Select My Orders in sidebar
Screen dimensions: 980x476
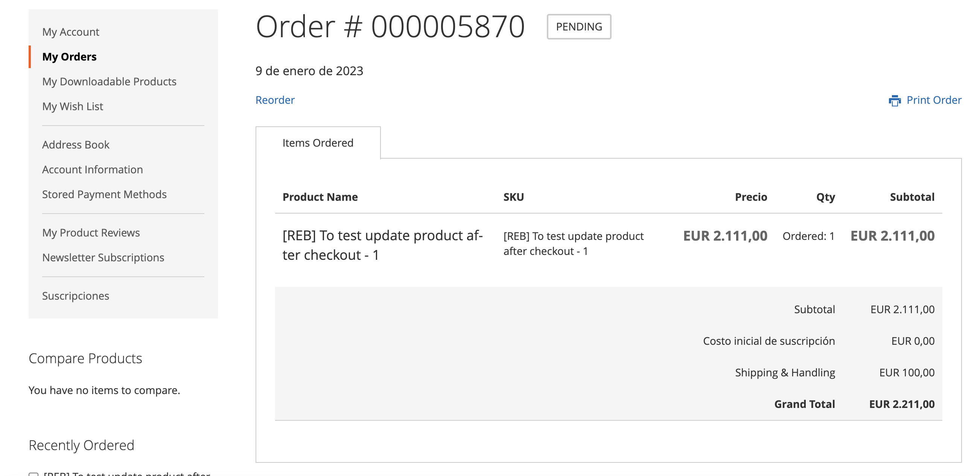[x=69, y=57]
